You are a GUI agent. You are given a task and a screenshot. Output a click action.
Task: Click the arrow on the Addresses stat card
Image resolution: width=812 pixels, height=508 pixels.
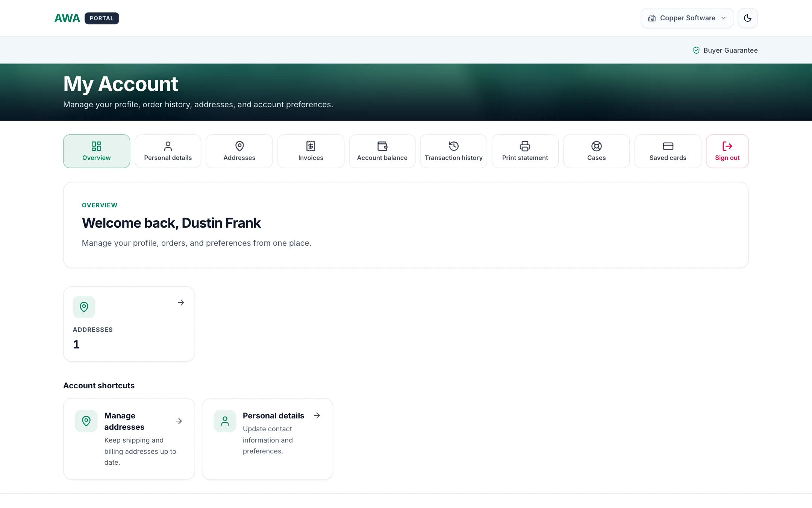click(x=181, y=303)
